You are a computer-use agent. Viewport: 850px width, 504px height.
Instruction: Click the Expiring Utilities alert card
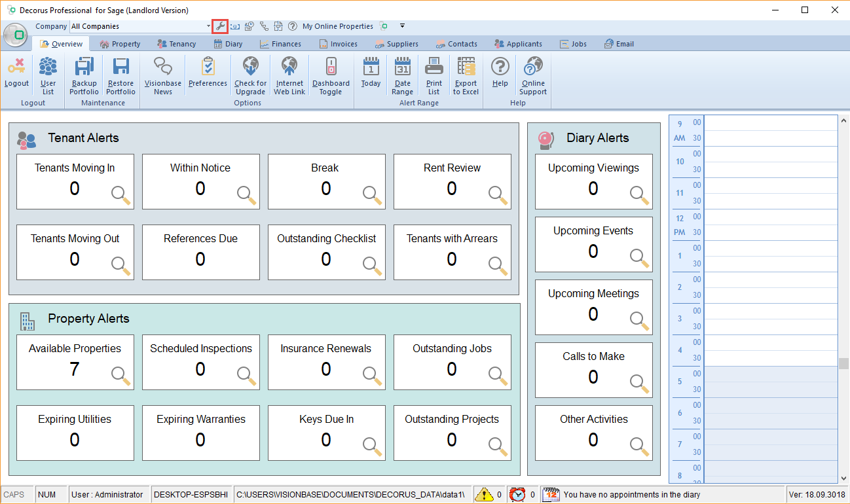click(75, 433)
